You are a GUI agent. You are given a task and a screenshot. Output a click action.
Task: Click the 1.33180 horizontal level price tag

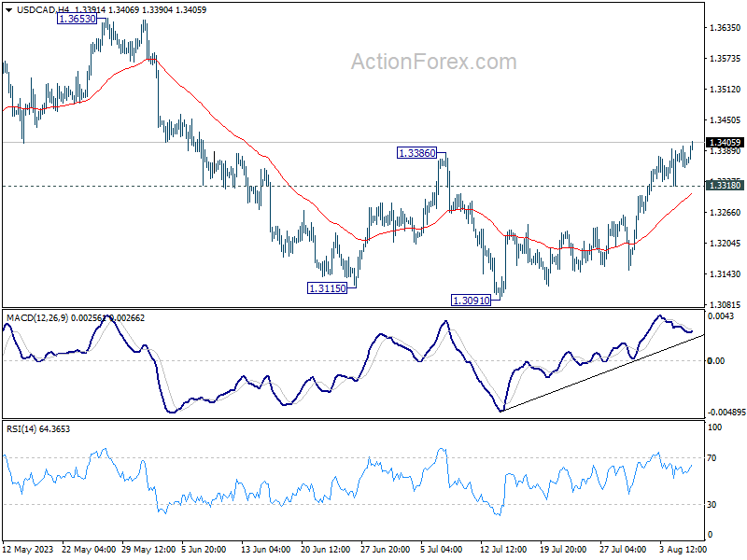tap(726, 185)
